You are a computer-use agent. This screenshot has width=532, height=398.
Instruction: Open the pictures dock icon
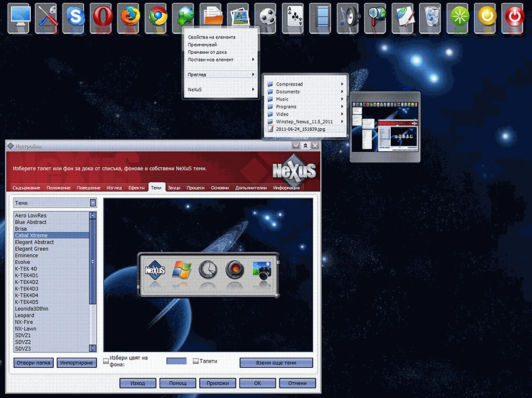pyautogui.click(x=239, y=17)
